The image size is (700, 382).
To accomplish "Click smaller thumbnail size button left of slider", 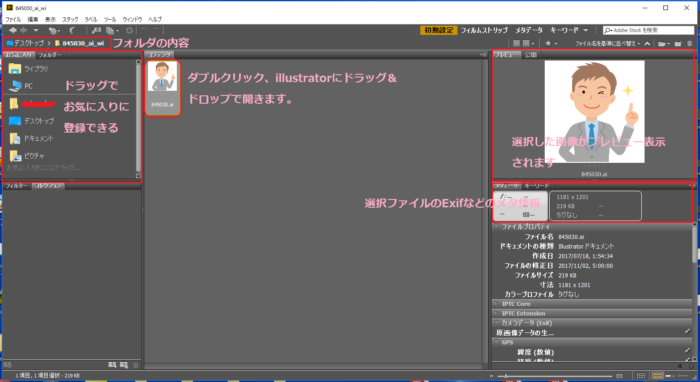I will coord(492,376).
